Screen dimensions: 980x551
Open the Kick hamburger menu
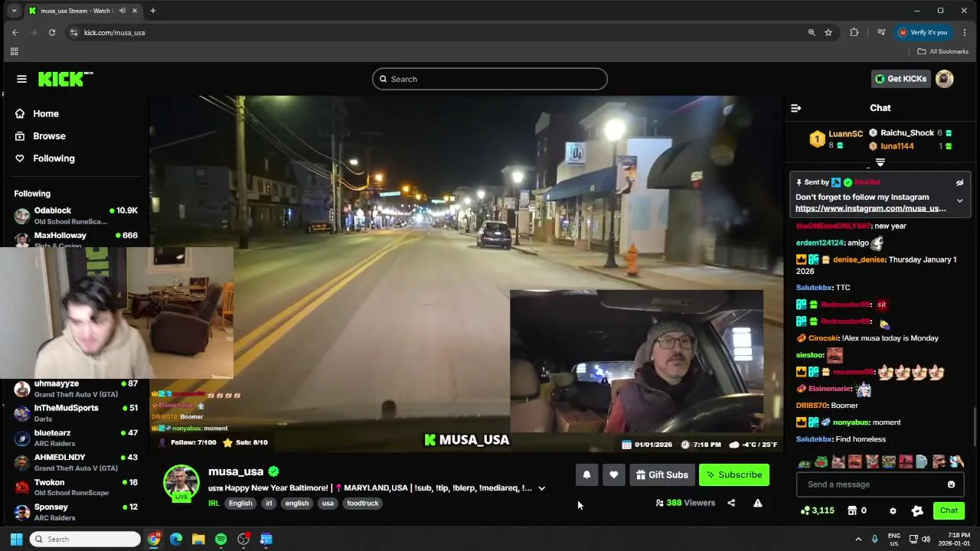coord(21,79)
